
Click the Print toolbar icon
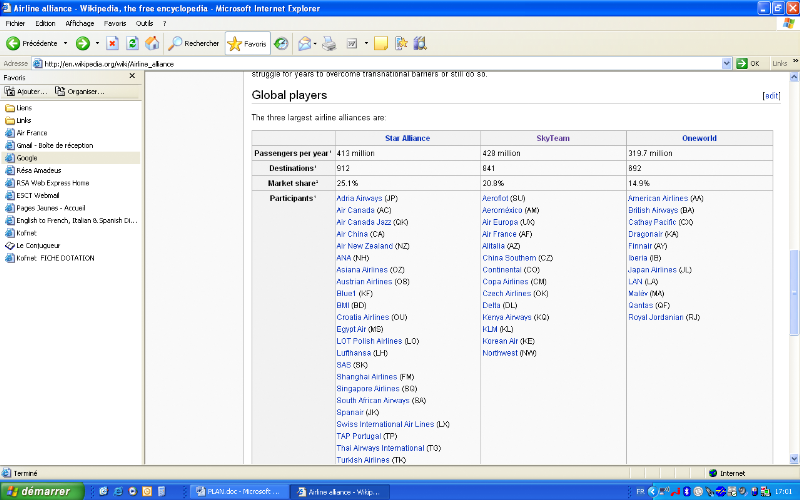pos(329,43)
